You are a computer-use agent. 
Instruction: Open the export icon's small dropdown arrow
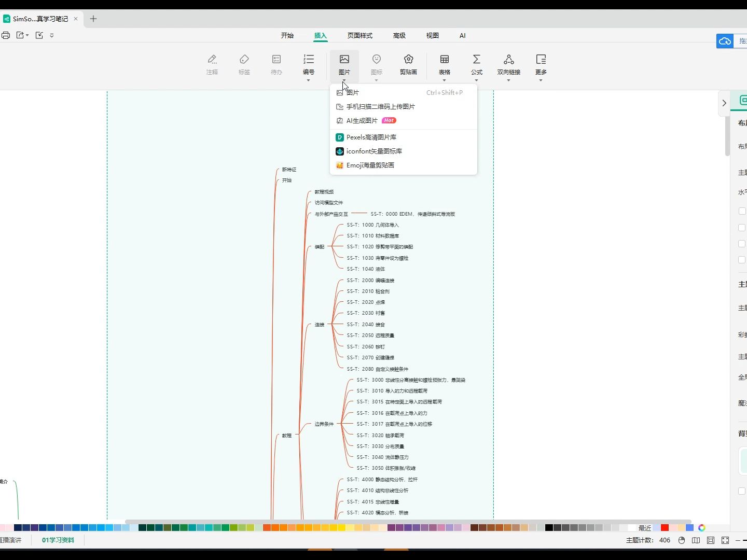pos(27,35)
